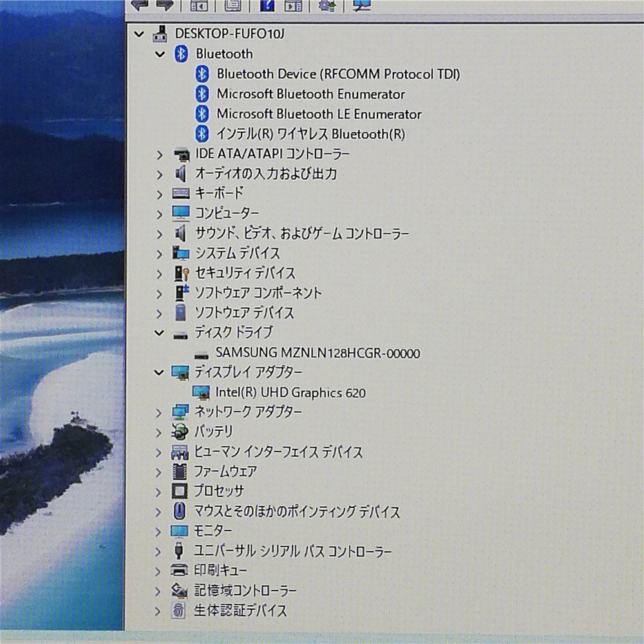Click the printer icon beside 印刷キュー
The height and width of the screenshot is (644, 644).
179,570
